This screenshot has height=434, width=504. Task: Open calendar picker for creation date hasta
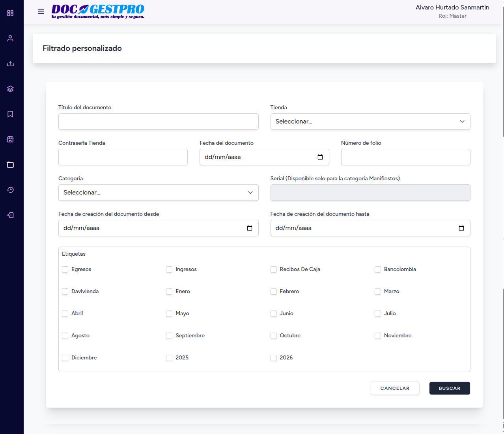[461, 228]
